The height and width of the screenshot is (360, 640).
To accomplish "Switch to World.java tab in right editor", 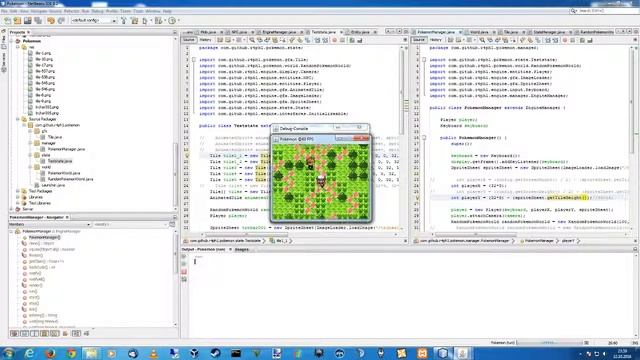I will point(479,32).
